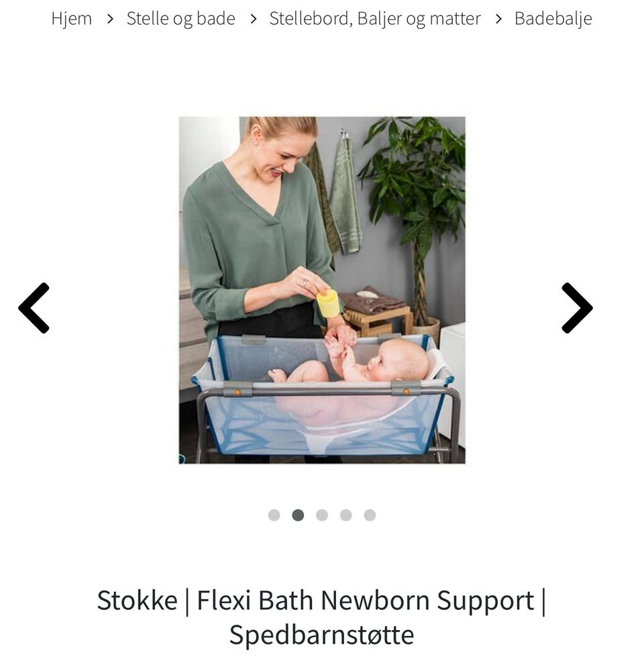The image size is (644, 665).
Task: Advance to next product image arrow
Action: coord(577,308)
